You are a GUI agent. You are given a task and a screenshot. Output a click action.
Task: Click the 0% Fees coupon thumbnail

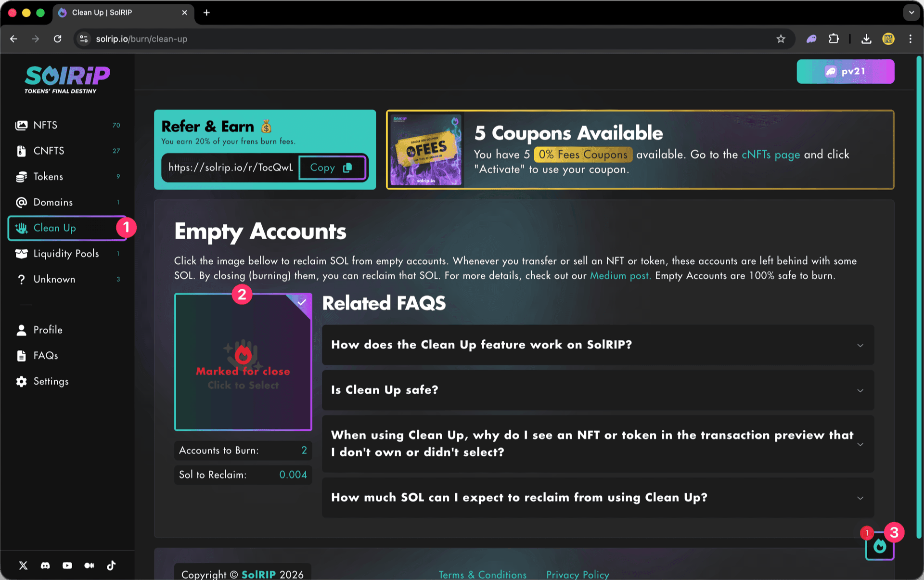pos(426,150)
